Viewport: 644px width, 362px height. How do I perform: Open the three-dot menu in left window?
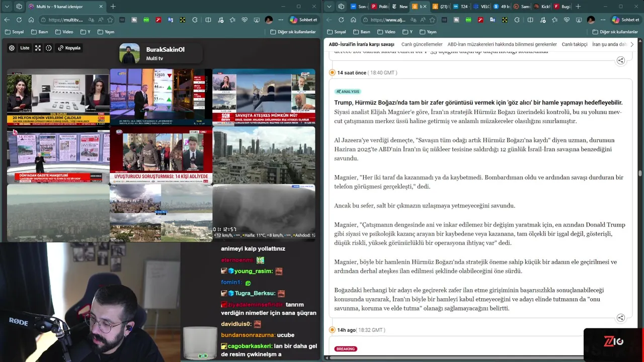click(281, 20)
